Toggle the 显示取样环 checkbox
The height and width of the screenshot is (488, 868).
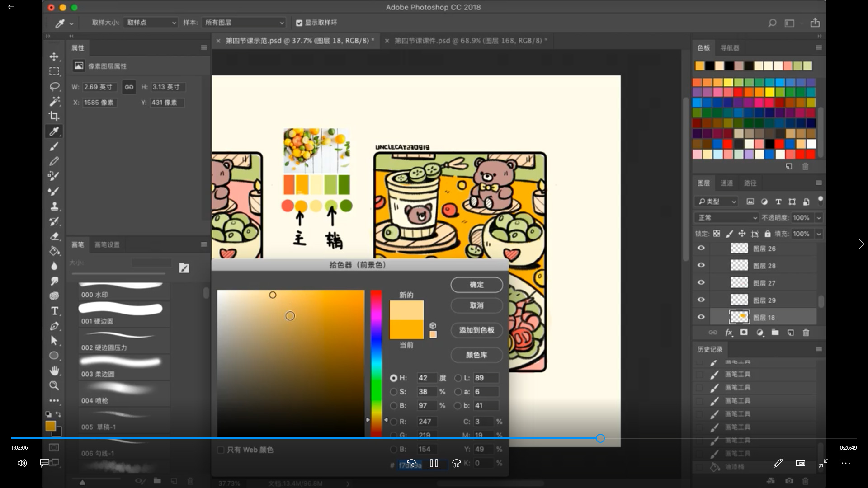point(299,23)
